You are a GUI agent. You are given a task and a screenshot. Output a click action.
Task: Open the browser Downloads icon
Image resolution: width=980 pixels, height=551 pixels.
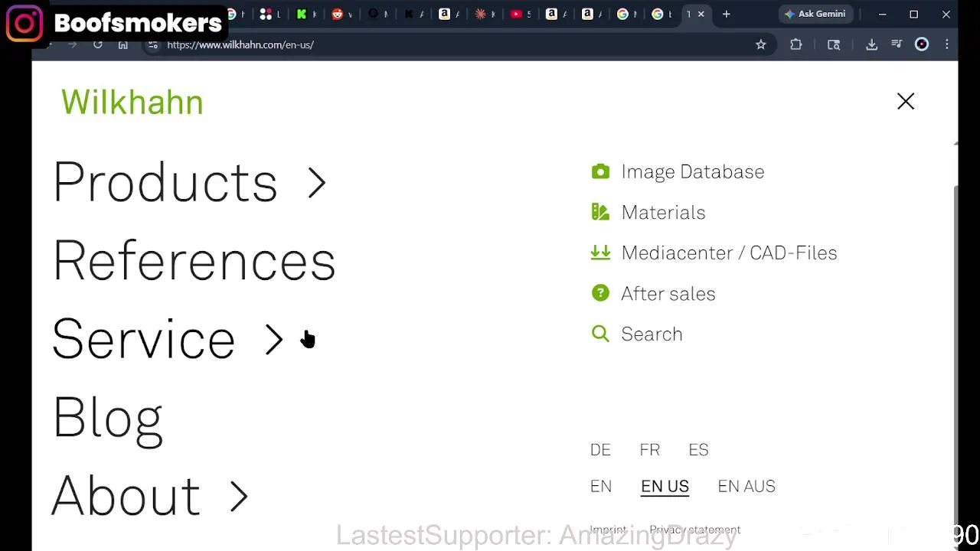pos(871,45)
